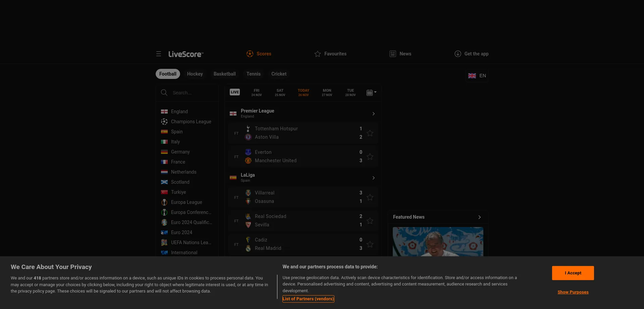This screenshot has height=309, width=644.
Task: Open the EN language selector
Action: click(477, 76)
